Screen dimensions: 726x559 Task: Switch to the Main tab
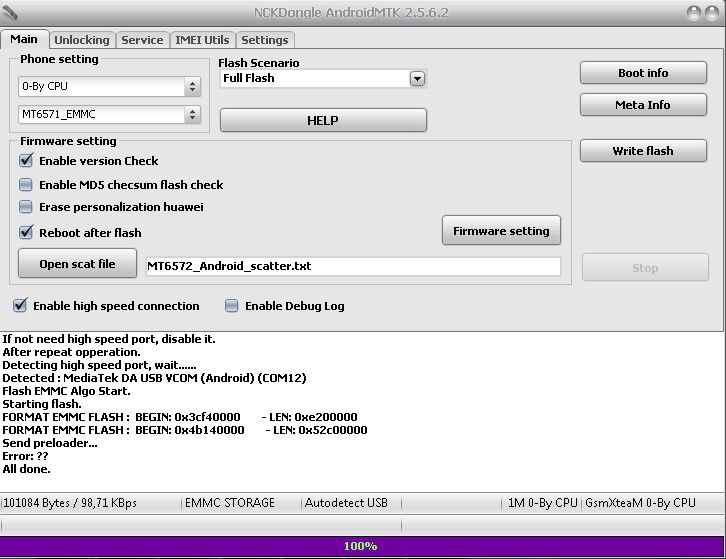click(24, 39)
